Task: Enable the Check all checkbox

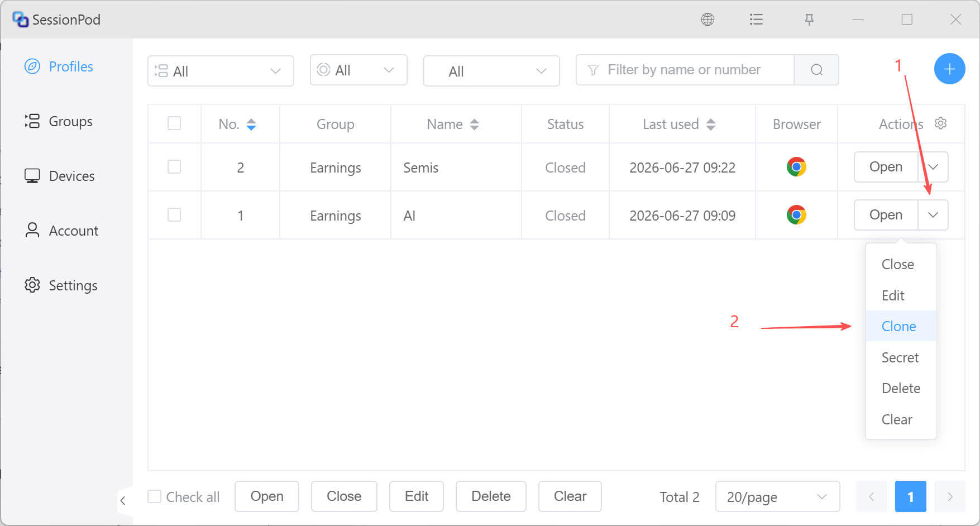Action: click(154, 496)
